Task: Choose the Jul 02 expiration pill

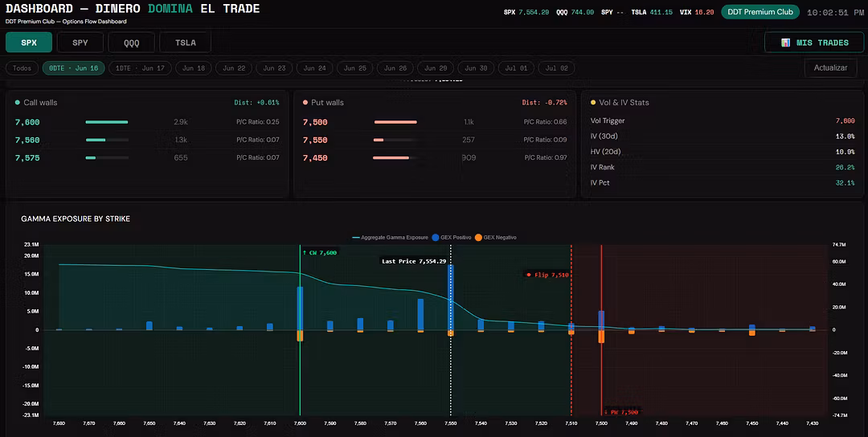Action: pos(557,68)
